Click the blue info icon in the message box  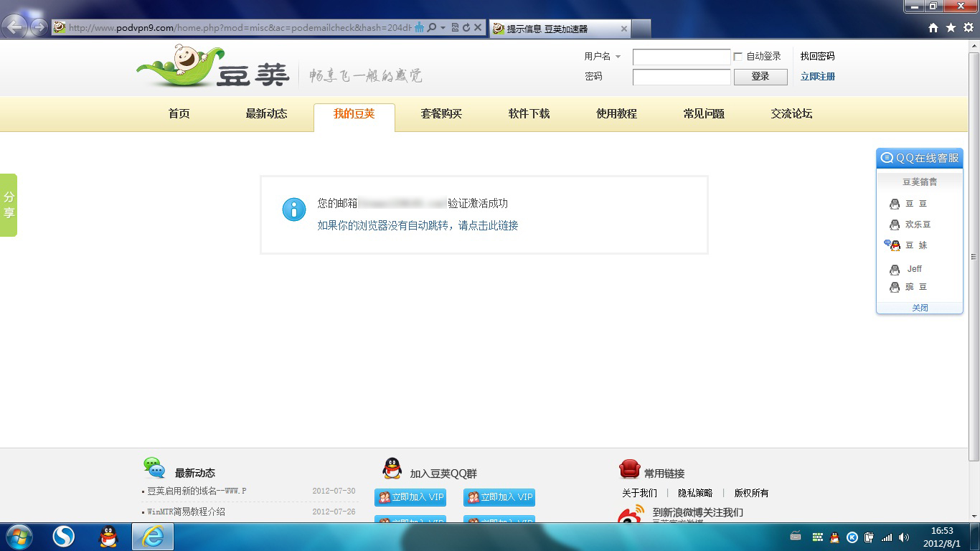tap(294, 209)
